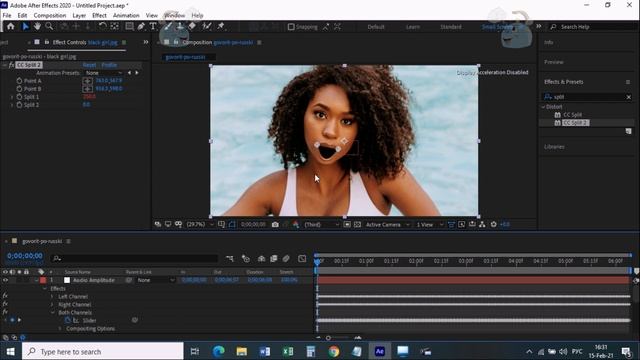Select the Type text tool

tap(153, 26)
